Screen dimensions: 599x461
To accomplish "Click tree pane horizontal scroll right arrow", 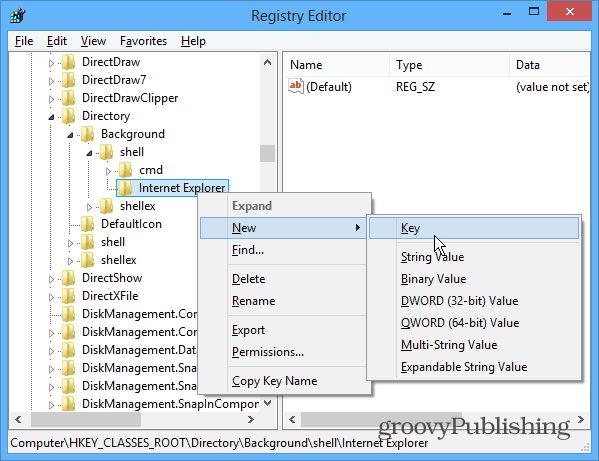I will 251,419.
